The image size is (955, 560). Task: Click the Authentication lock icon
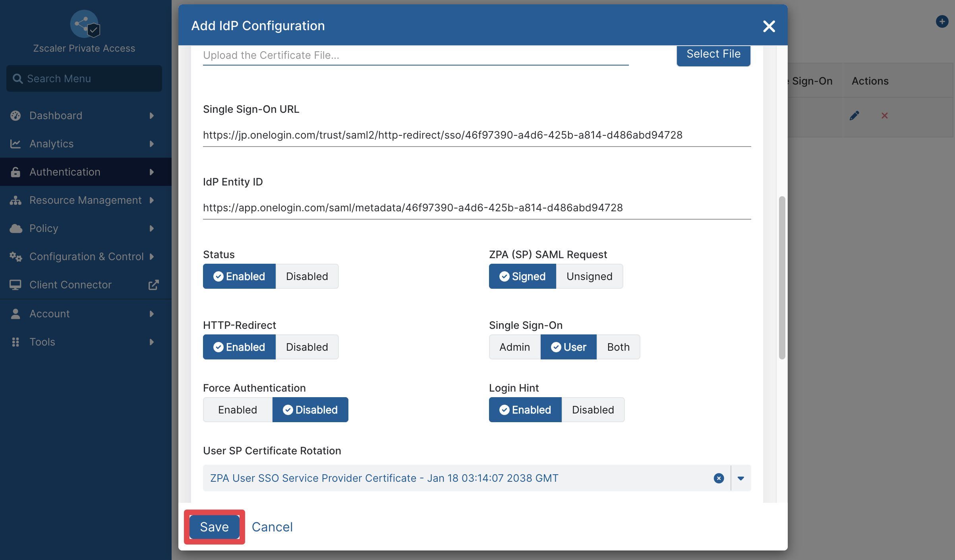coord(15,172)
